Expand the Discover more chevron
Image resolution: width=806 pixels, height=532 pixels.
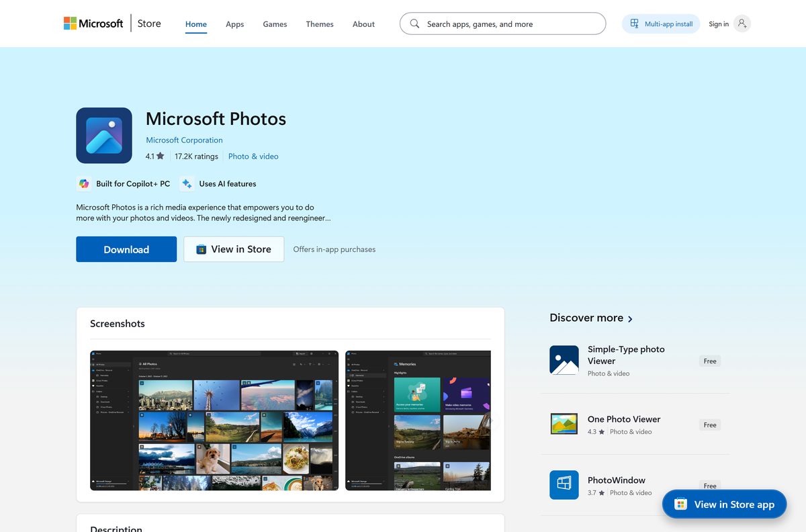pos(630,319)
